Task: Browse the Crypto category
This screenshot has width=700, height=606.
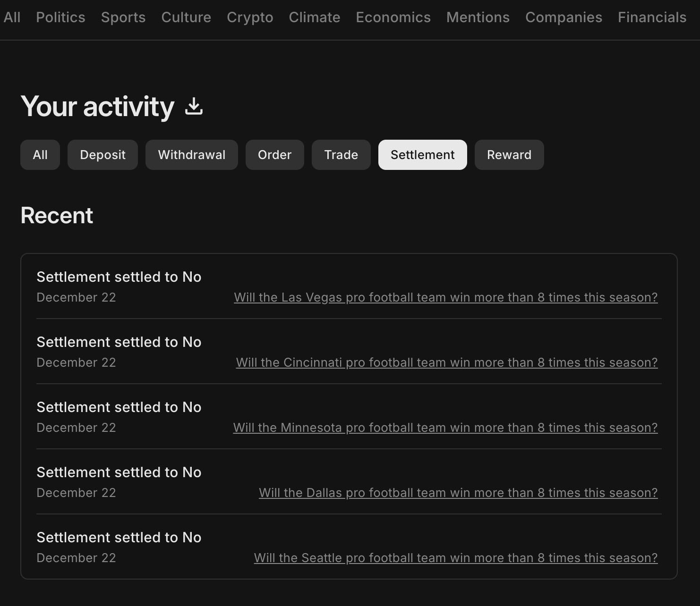Action: click(250, 17)
